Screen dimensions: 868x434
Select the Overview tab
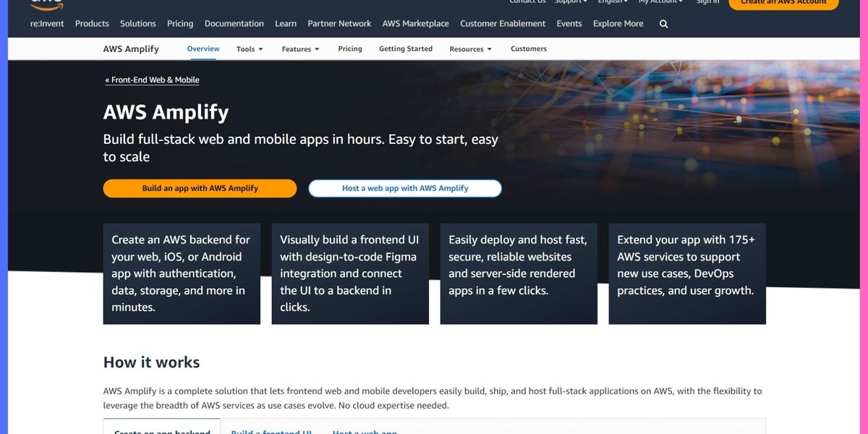click(x=203, y=48)
